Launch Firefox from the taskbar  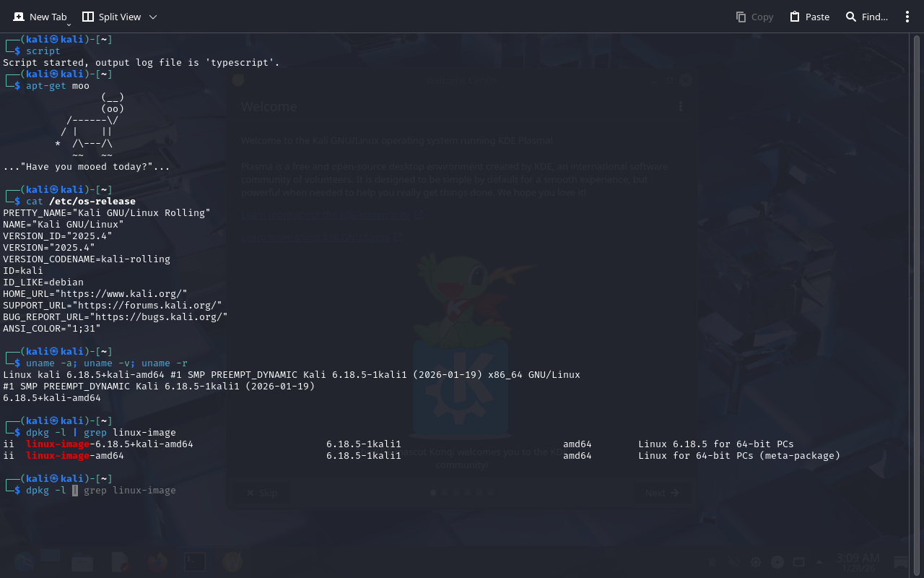click(x=157, y=561)
